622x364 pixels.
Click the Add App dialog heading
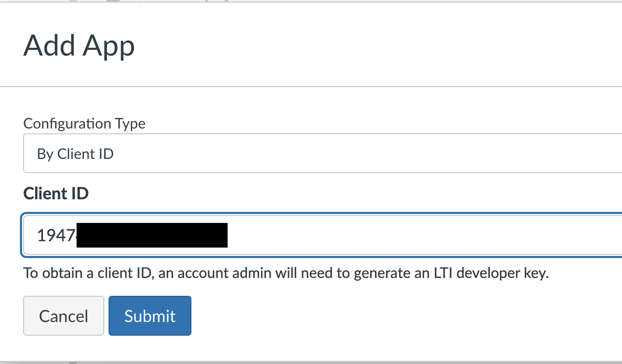[x=79, y=46]
